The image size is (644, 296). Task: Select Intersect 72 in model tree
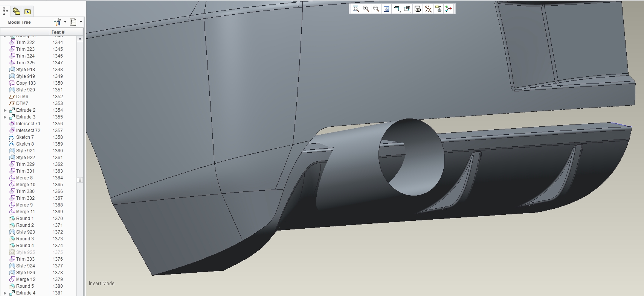tap(28, 131)
